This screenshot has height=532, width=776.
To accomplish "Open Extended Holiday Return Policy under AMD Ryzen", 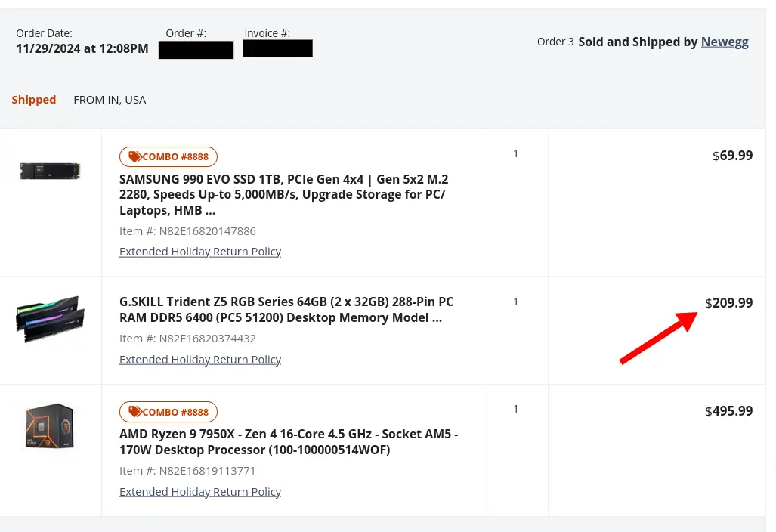I will [x=200, y=491].
